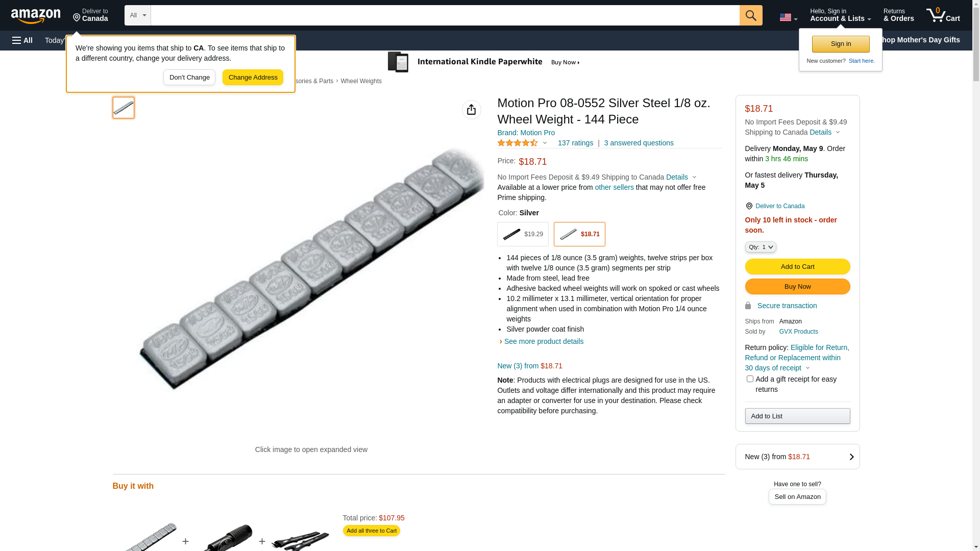The width and height of the screenshot is (980, 551).
Task: Click the US flag language selector
Action: coord(788,17)
